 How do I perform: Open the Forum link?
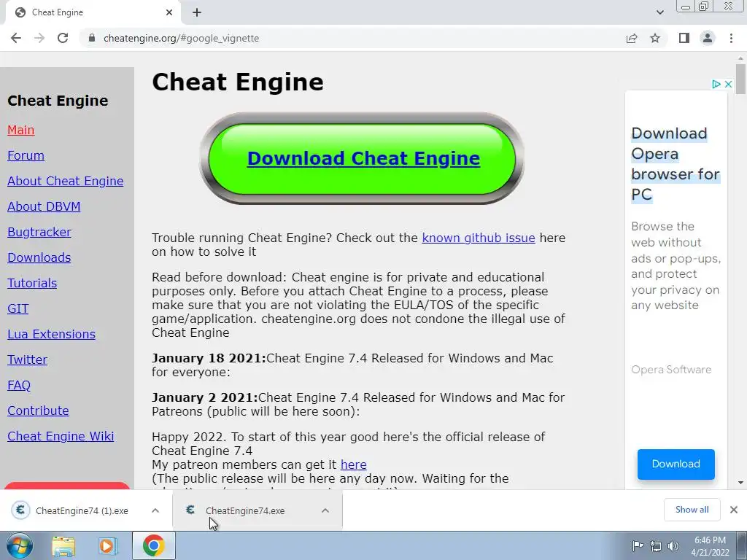(26, 156)
